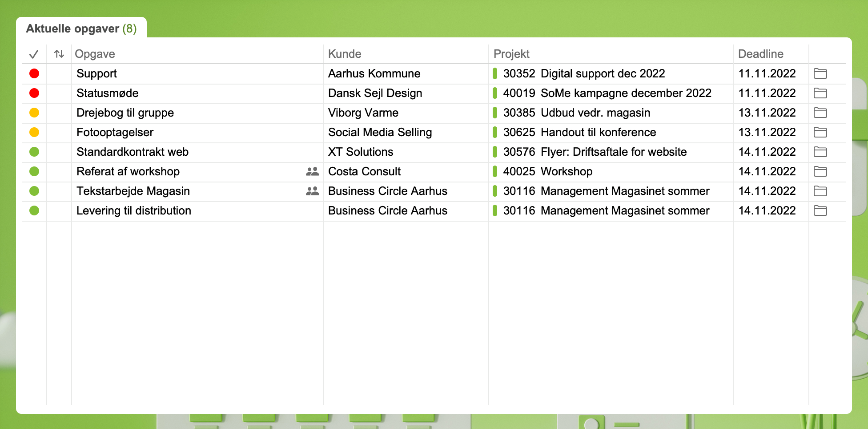Click the checkmark column header icon
Viewport: 868px width, 429px height.
pos(34,54)
